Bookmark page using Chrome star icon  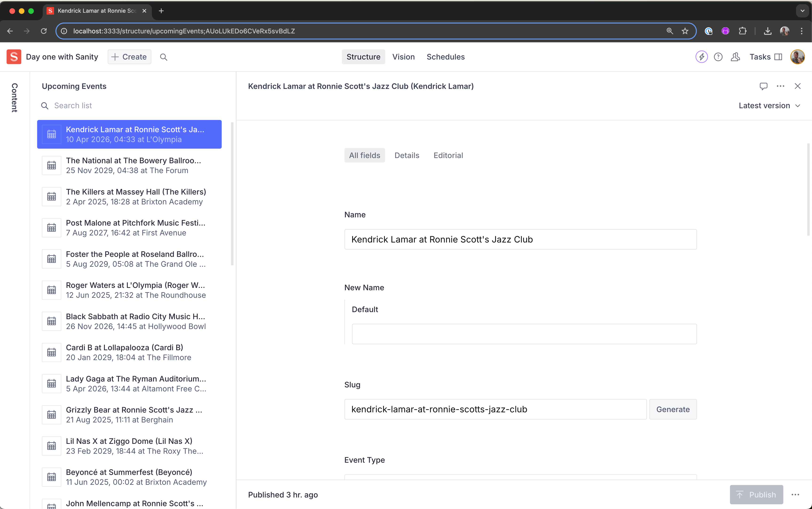[685, 31]
